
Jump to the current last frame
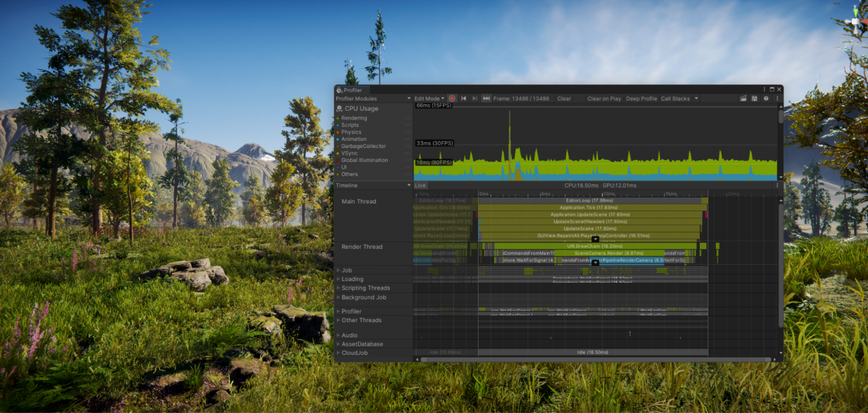tap(486, 99)
